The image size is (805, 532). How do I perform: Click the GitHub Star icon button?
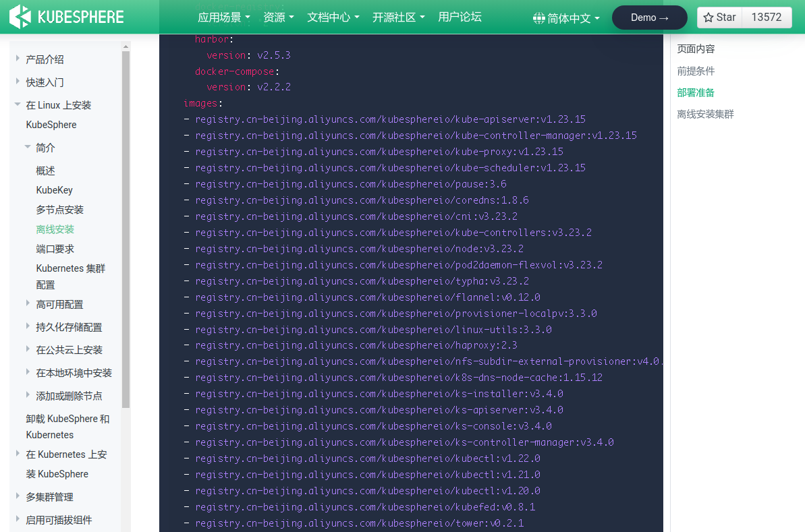tap(719, 18)
